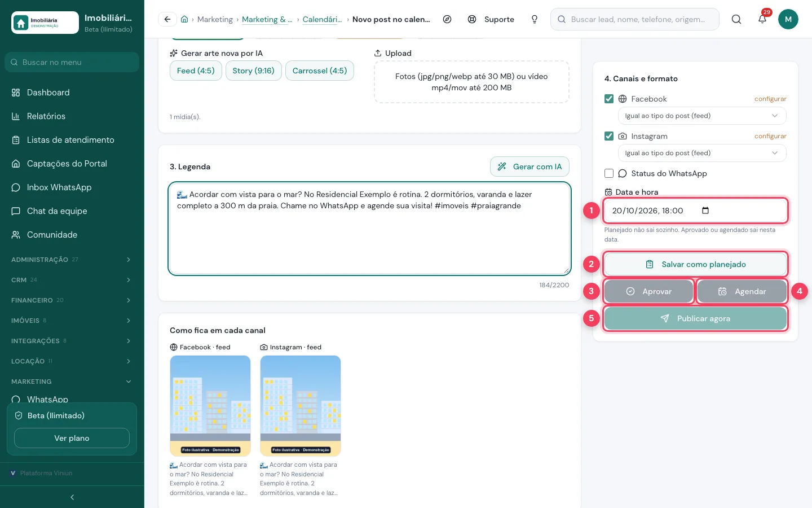This screenshot has height=508, width=812.
Task: Open the home breadcrumb icon
Action: tap(184, 19)
